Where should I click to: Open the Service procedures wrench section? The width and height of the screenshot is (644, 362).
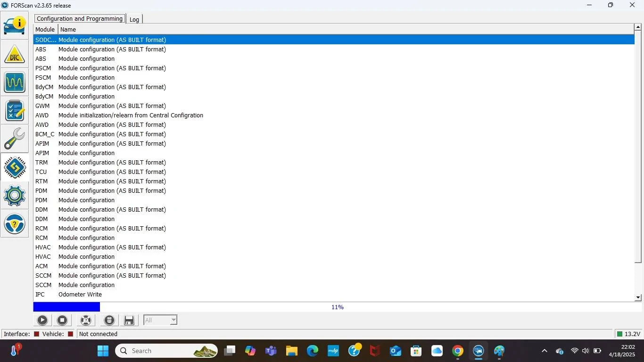[x=15, y=139]
